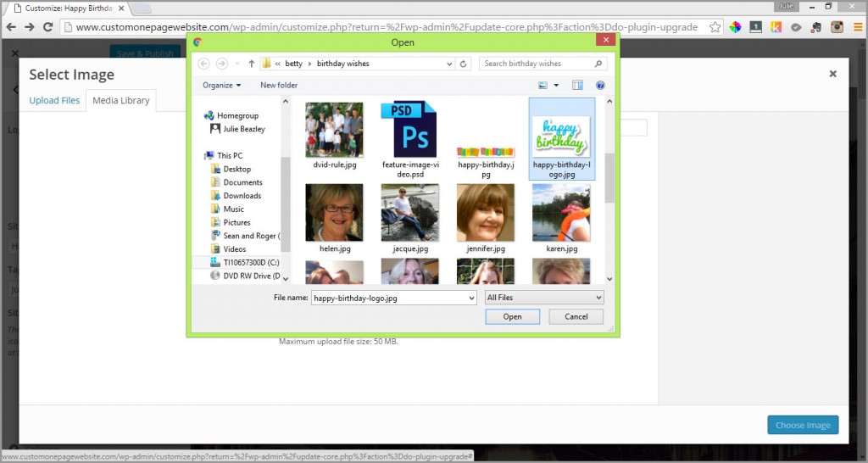The image size is (868, 463).
Task: Switch to the Upload Files tab
Action: point(54,100)
